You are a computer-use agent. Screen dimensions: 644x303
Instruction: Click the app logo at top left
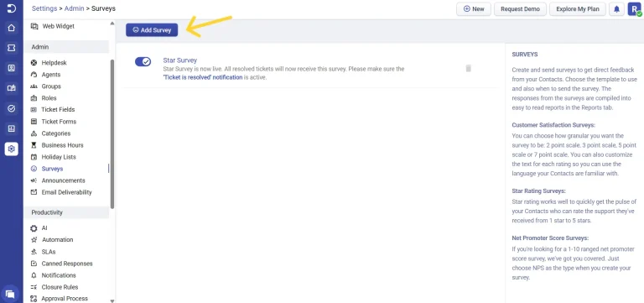pos(12,8)
